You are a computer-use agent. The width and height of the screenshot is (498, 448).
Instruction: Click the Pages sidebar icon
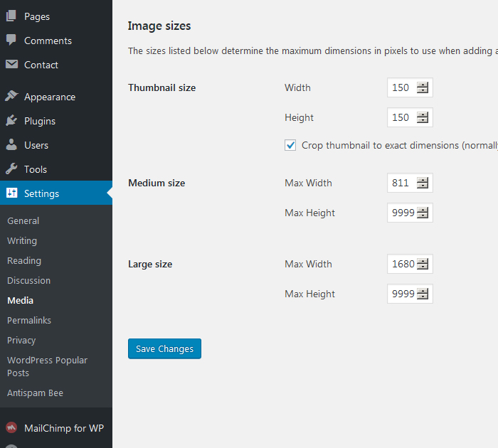(x=11, y=16)
